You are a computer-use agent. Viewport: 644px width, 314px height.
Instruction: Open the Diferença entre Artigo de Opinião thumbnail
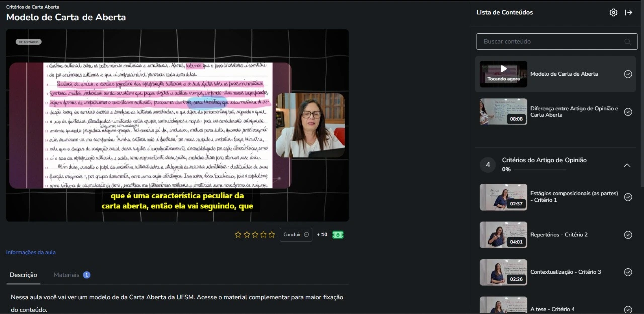click(503, 112)
